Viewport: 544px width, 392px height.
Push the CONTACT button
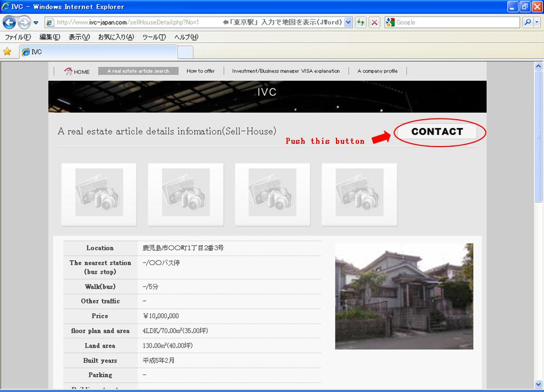coord(437,132)
